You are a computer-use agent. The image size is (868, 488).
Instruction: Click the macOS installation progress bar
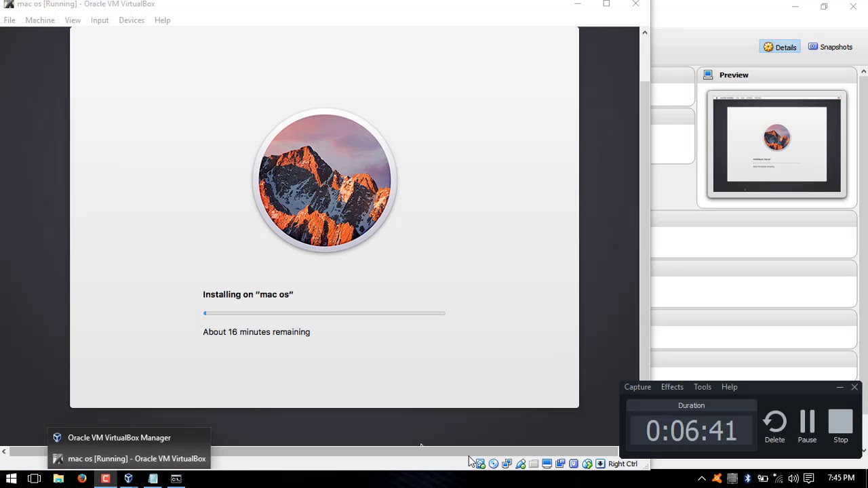[324, 313]
